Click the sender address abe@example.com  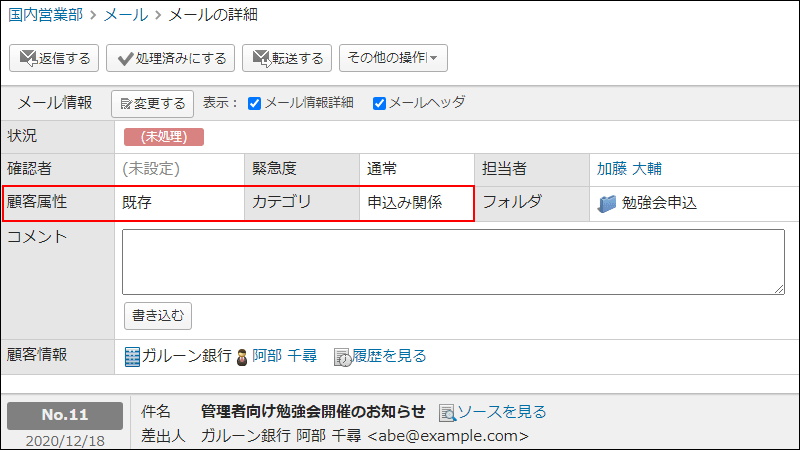click(448, 436)
